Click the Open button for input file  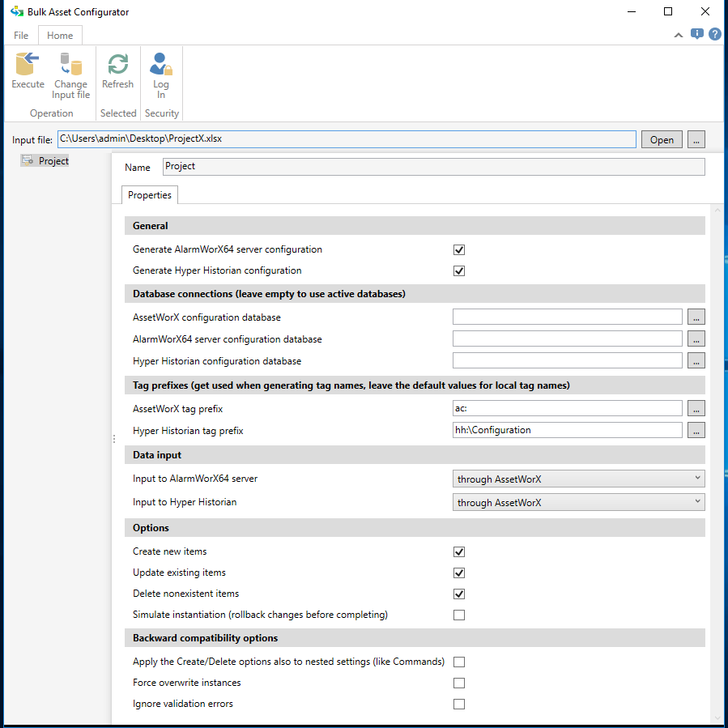(x=662, y=139)
